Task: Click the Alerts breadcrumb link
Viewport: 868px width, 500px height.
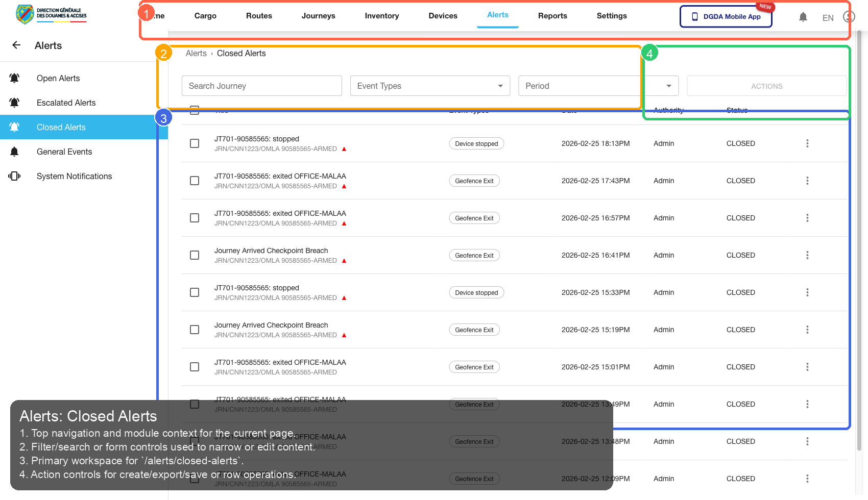Action: (196, 53)
